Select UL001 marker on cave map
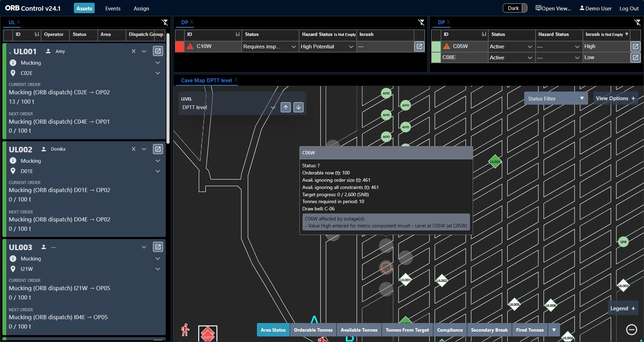 (405, 280)
